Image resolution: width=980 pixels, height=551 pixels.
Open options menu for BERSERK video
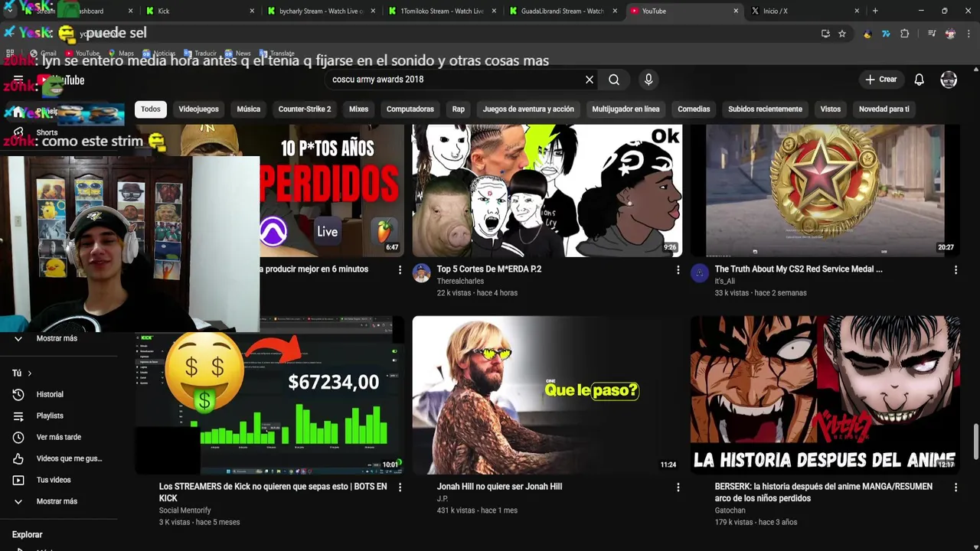[x=955, y=487]
